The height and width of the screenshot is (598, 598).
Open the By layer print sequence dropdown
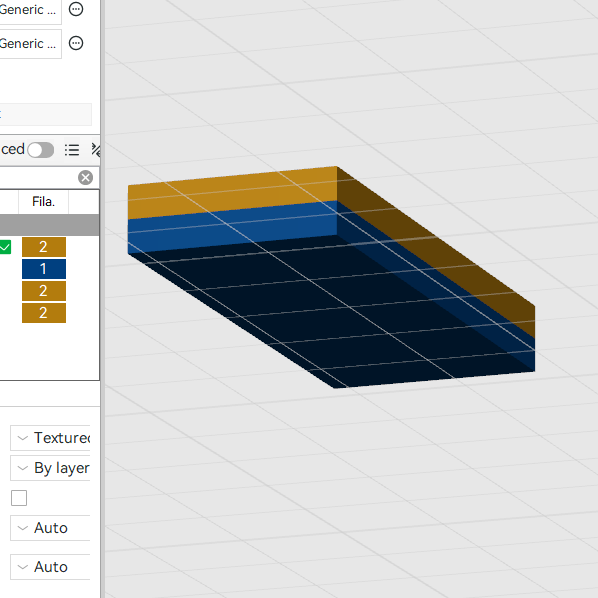(50, 468)
